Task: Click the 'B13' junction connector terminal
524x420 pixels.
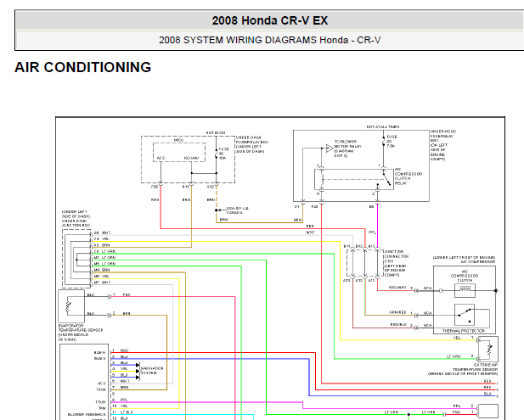Action: tap(371, 246)
